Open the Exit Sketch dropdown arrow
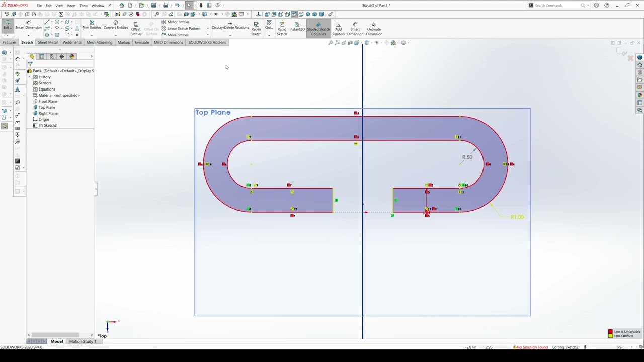This screenshot has height=362, width=644. (x=7, y=35)
